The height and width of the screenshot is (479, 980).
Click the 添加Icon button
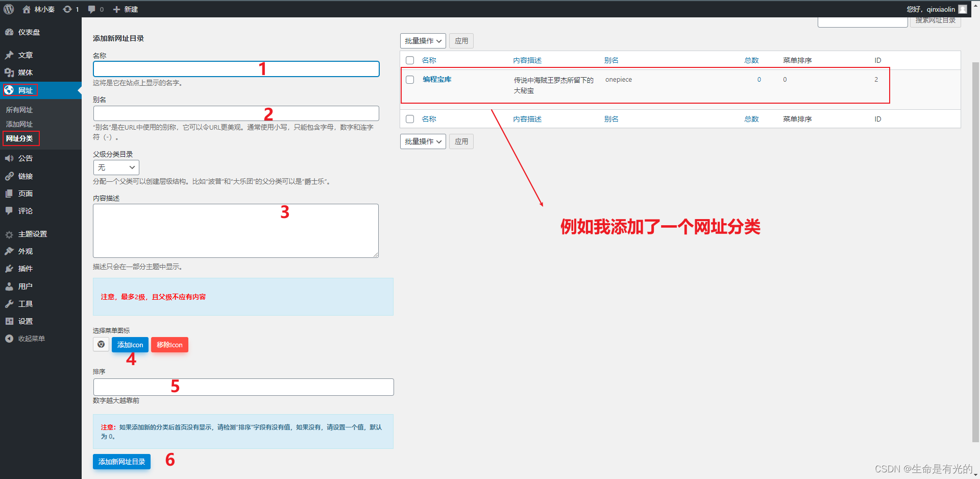tap(130, 345)
